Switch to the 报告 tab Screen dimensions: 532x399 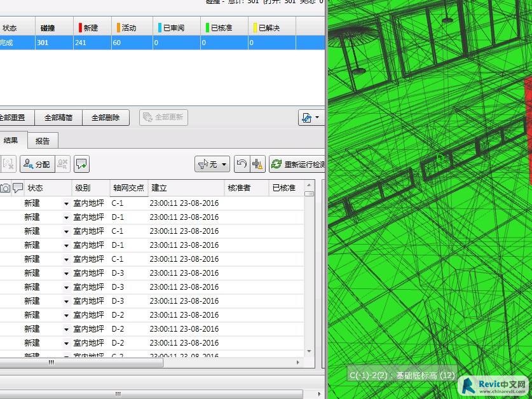[x=43, y=141]
